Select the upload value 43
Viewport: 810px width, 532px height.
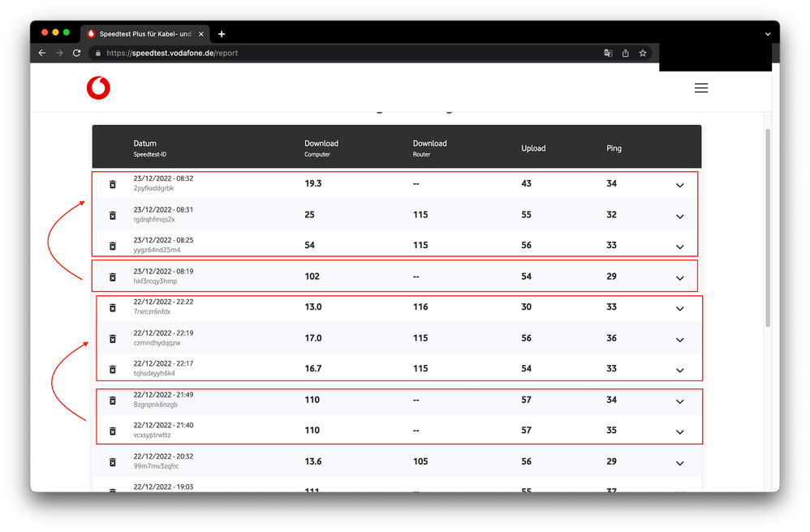tap(526, 183)
